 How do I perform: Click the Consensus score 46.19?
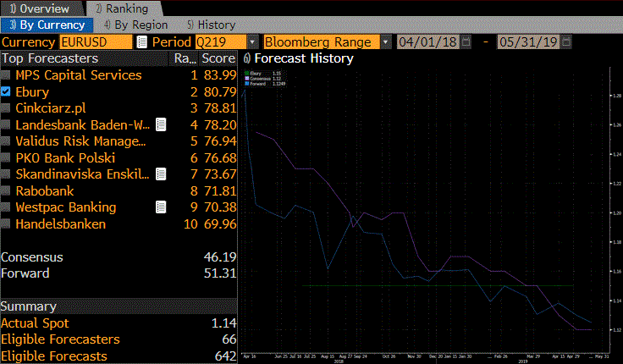click(220, 257)
